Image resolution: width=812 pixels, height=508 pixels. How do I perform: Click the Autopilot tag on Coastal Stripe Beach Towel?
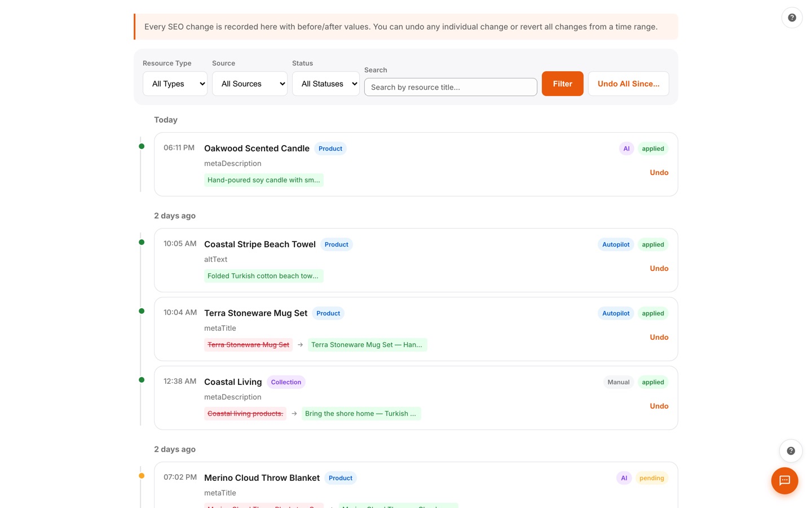tap(616, 245)
